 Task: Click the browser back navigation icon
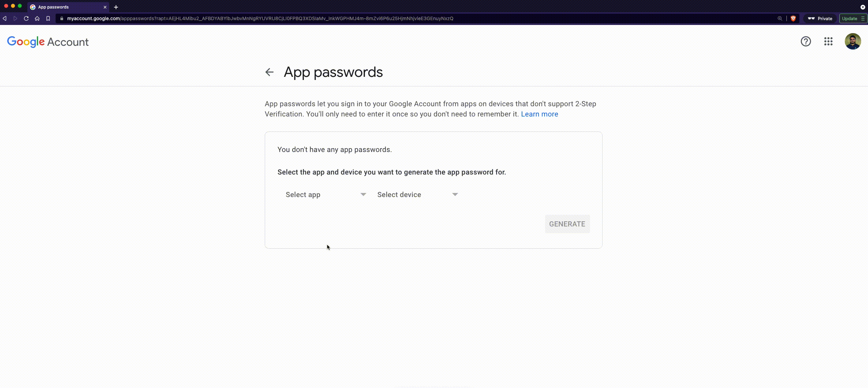(x=5, y=18)
